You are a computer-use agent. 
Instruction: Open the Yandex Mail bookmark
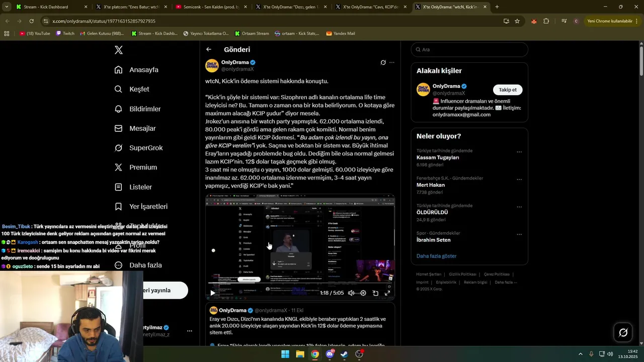tap(341, 34)
